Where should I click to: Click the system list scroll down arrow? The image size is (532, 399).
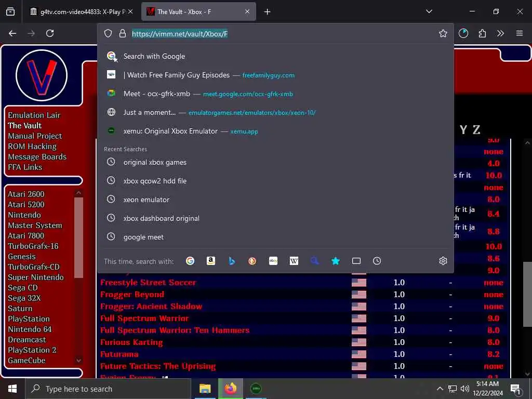click(x=79, y=361)
